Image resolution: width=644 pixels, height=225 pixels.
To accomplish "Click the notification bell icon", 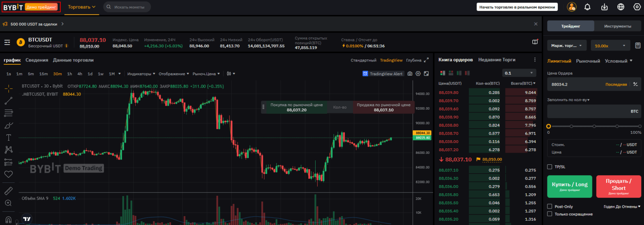I will click(x=587, y=7).
